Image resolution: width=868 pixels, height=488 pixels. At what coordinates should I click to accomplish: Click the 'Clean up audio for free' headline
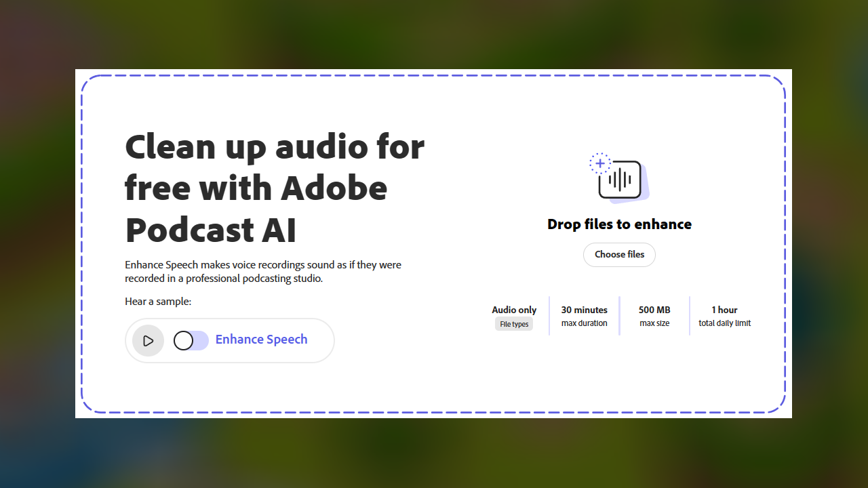(x=275, y=188)
